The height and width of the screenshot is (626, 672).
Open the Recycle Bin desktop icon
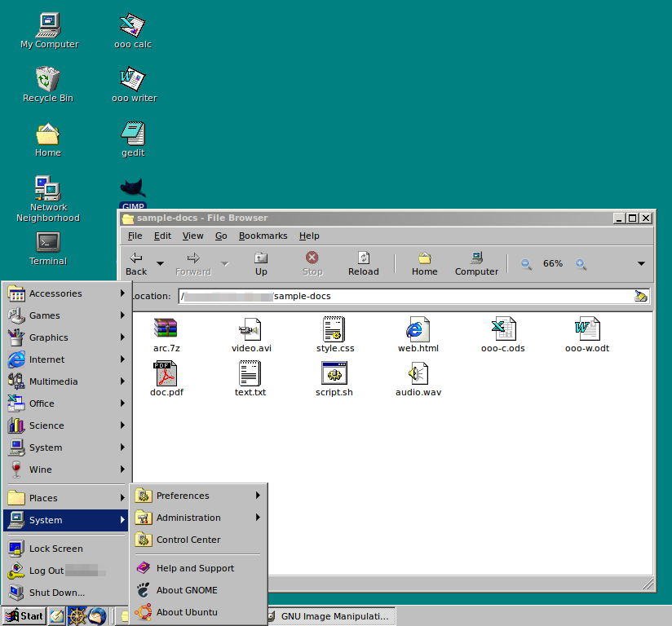pyautogui.click(x=48, y=85)
